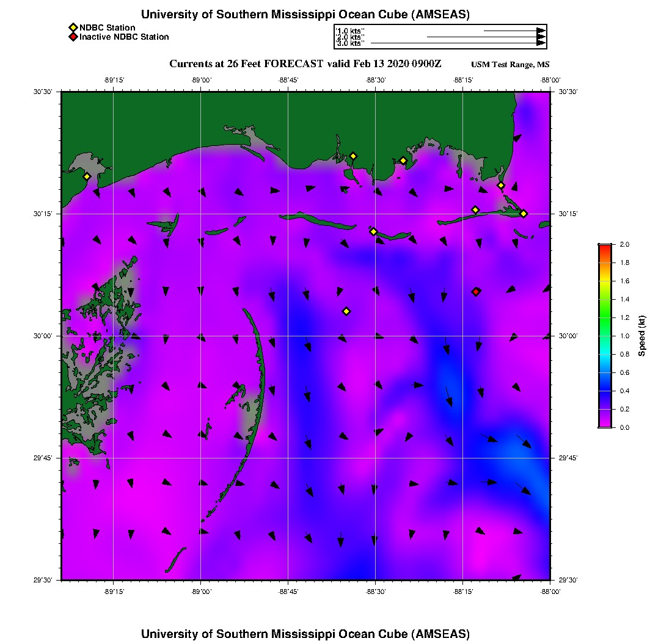Click the 'Inactive NDBC Station' legend label

click(x=124, y=37)
